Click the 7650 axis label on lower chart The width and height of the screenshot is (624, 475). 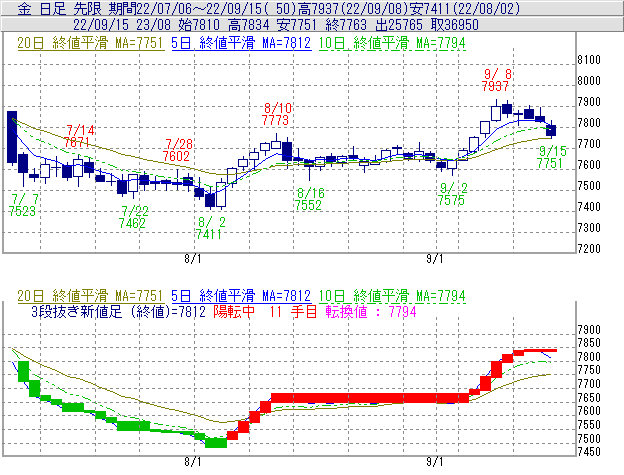coord(589,397)
